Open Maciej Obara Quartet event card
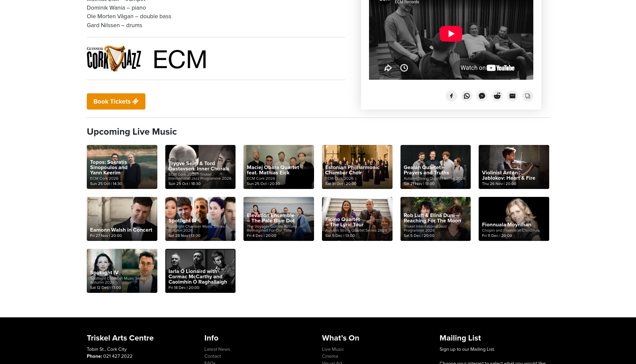Screen dimensions: 636x364 [x=279, y=167]
